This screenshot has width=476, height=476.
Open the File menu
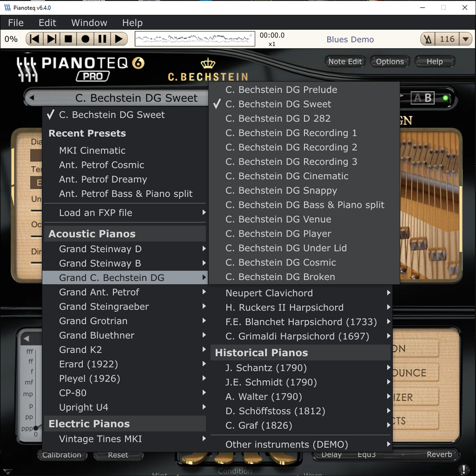(16, 23)
